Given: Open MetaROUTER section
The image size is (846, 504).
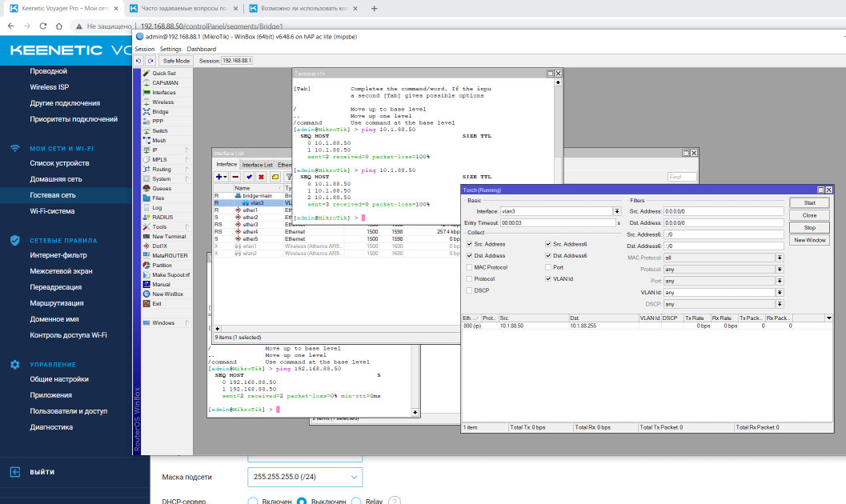Looking at the screenshot, I should (x=170, y=255).
